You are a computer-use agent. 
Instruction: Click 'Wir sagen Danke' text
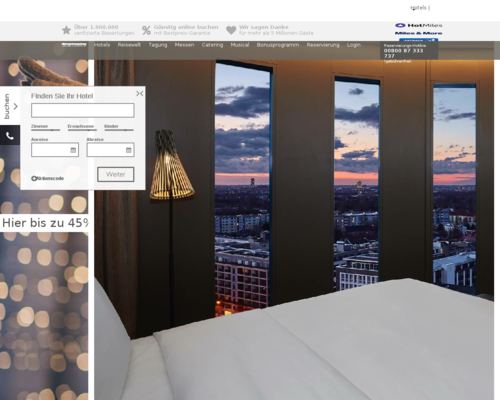264,27
